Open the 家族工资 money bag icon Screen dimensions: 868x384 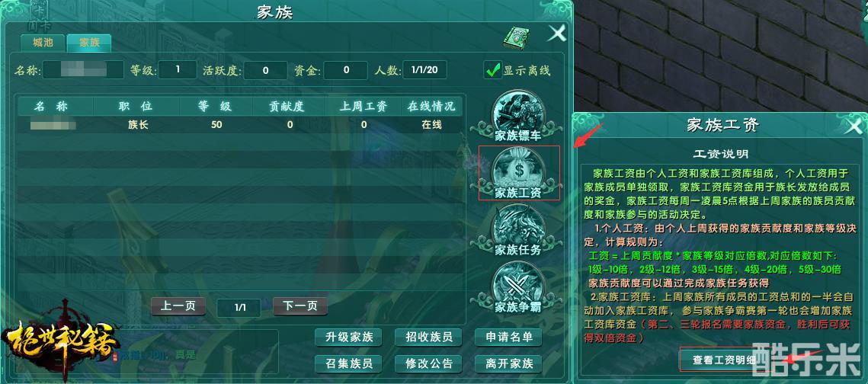(x=518, y=173)
